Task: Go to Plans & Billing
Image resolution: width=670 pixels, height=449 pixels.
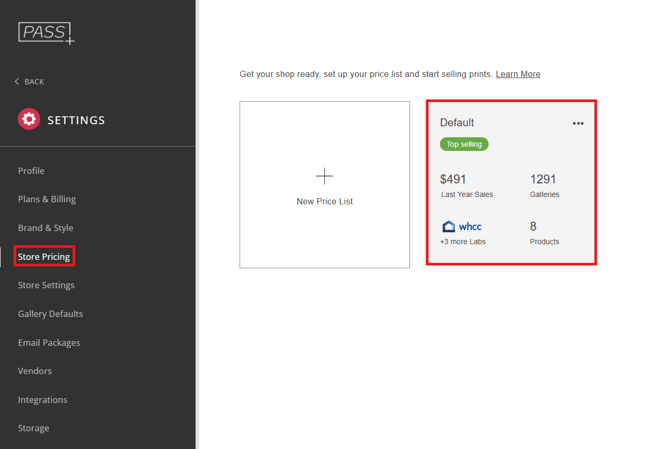Action: [x=47, y=199]
